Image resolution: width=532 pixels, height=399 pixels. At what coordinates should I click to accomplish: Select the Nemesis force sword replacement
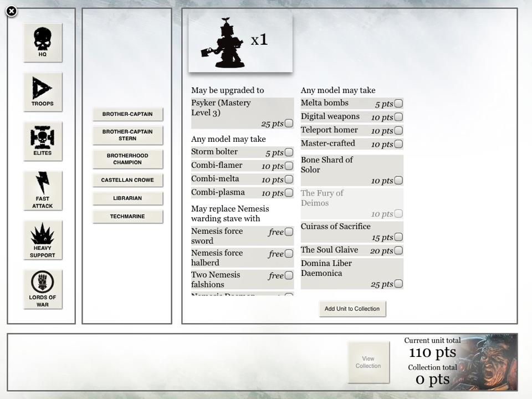click(x=289, y=232)
